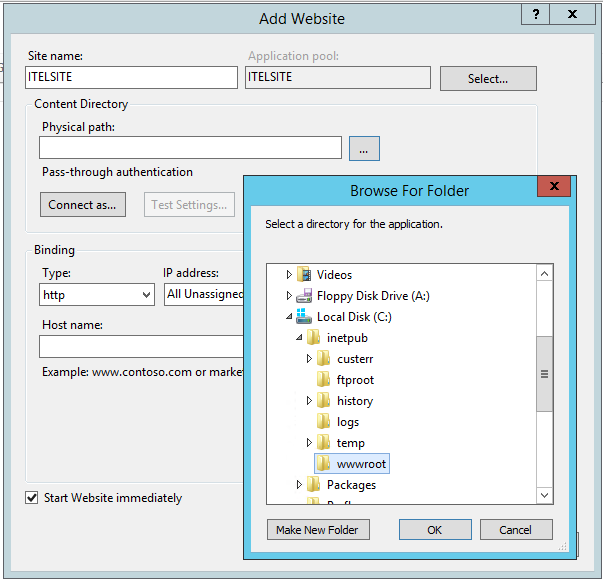Click the logs folder icon
The width and height of the screenshot is (603, 581).
(x=323, y=421)
